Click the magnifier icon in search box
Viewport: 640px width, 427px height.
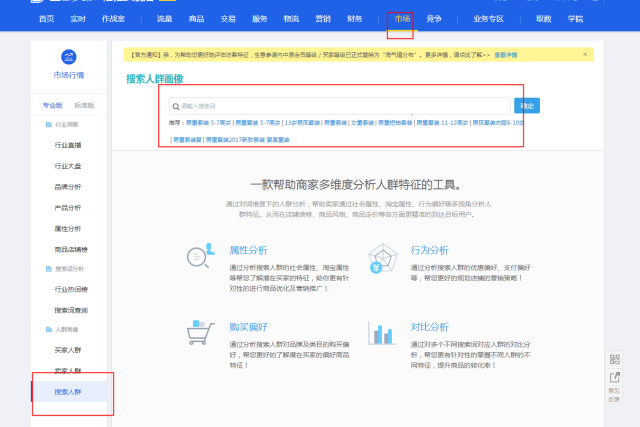click(176, 107)
